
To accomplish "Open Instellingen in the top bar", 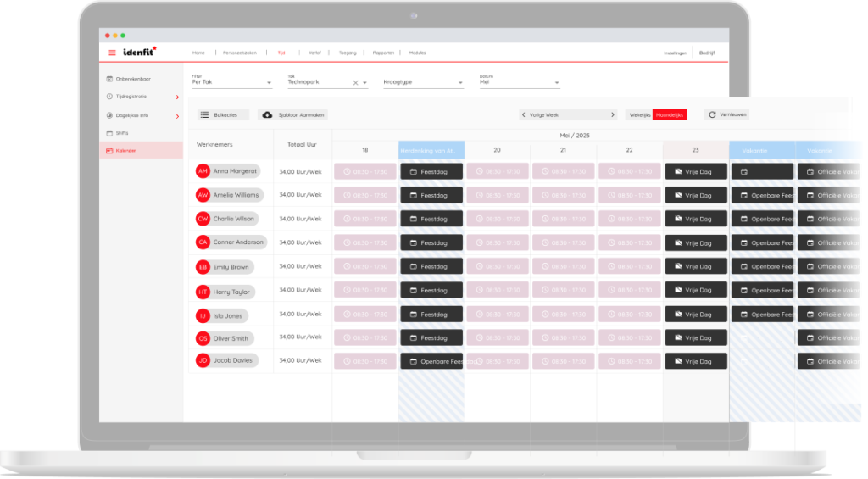I will click(676, 53).
